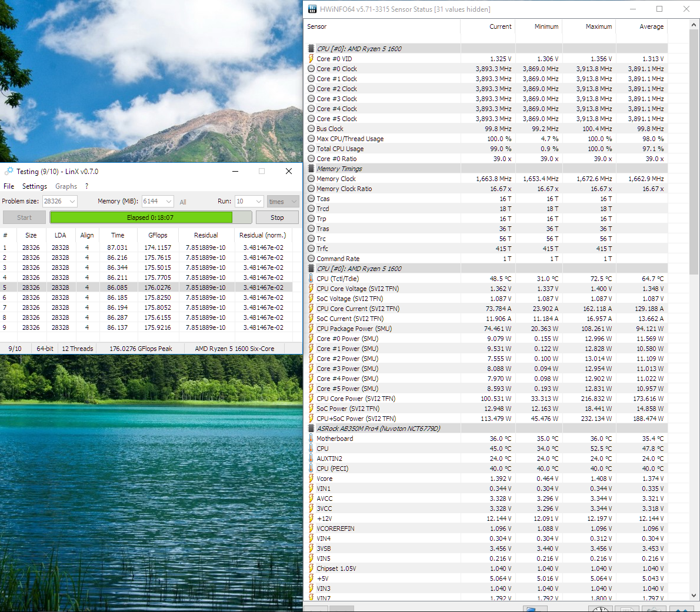Click the All link beside Memory field
Viewport: 700px width, 612px height.
[183, 202]
